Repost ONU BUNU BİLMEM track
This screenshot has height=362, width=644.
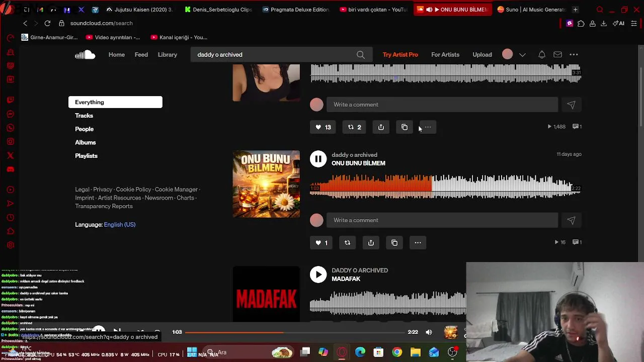(x=347, y=243)
